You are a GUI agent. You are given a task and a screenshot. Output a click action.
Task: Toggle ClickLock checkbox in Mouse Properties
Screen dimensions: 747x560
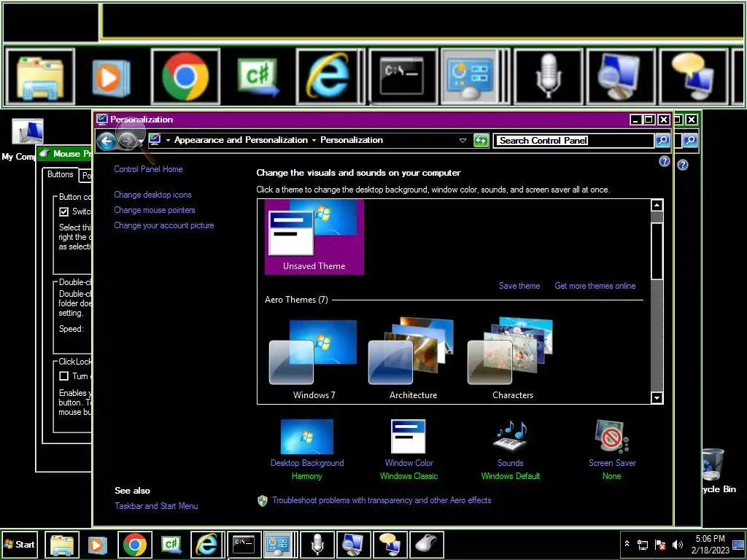coord(64,376)
